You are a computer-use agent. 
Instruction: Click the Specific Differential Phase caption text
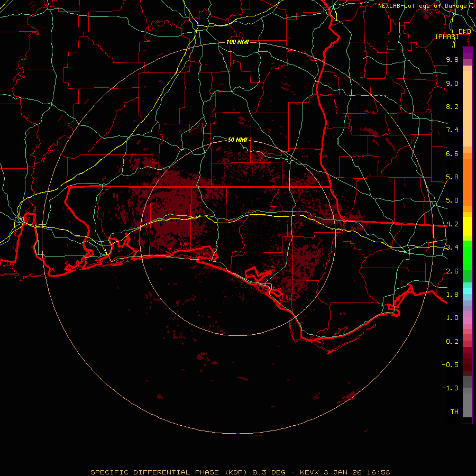click(x=241, y=472)
